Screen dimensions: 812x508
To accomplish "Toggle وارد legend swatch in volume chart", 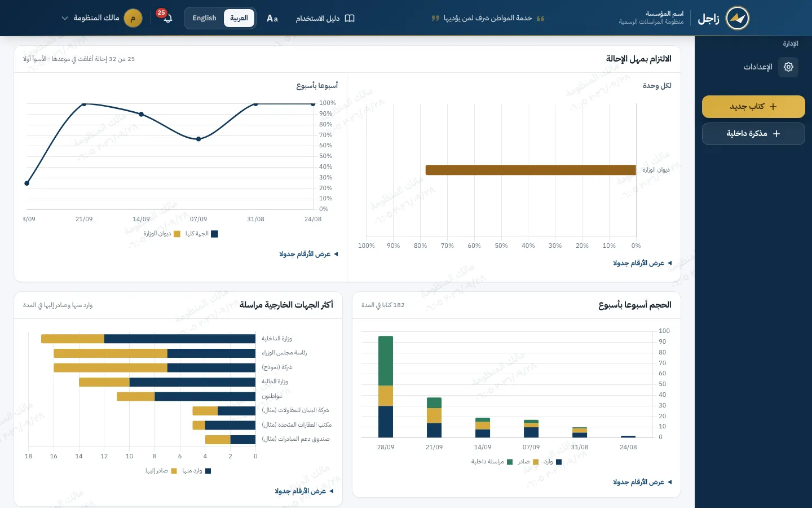I will point(559,462).
